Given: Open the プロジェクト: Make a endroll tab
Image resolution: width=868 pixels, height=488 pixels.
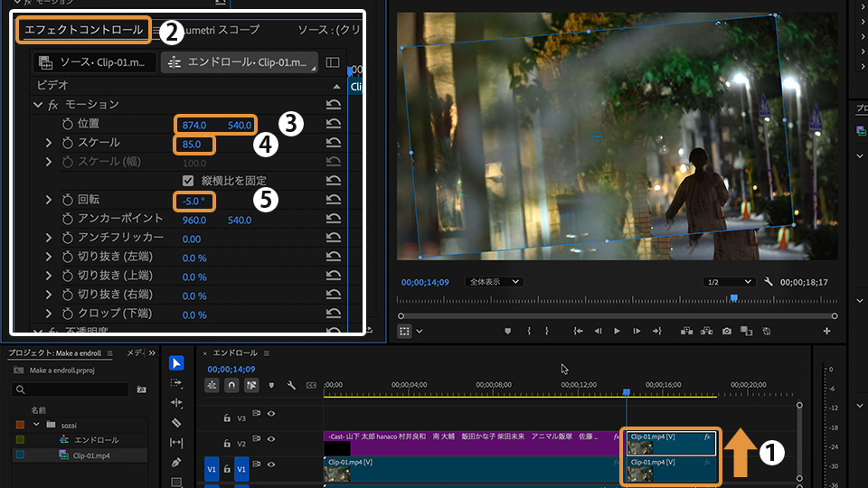Looking at the screenshot, I should (54, 353).
